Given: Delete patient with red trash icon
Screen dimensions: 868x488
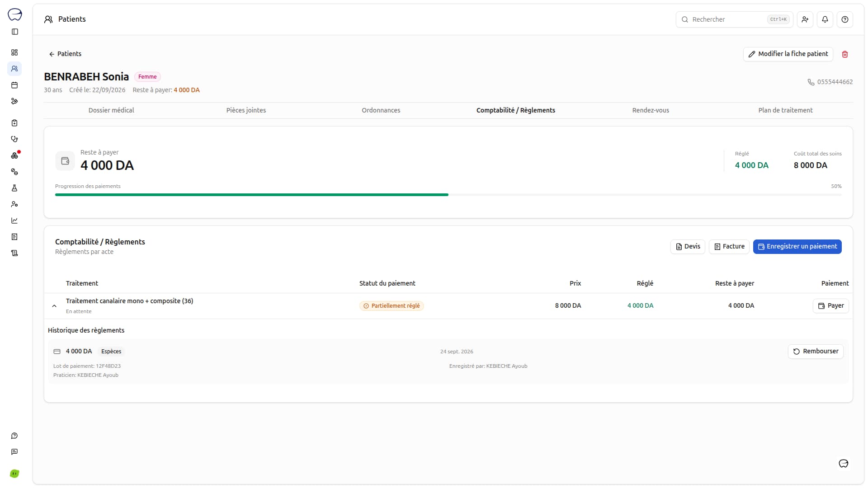Looking at the screenshot, I should pyautogui.click(x=845, y=54).
